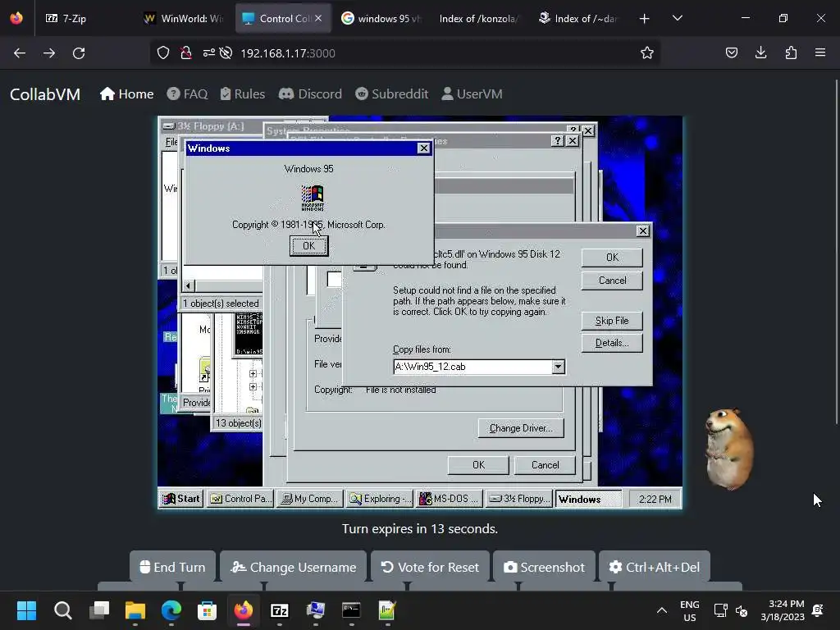Expand the list all tabs chevron

[677, 18]
